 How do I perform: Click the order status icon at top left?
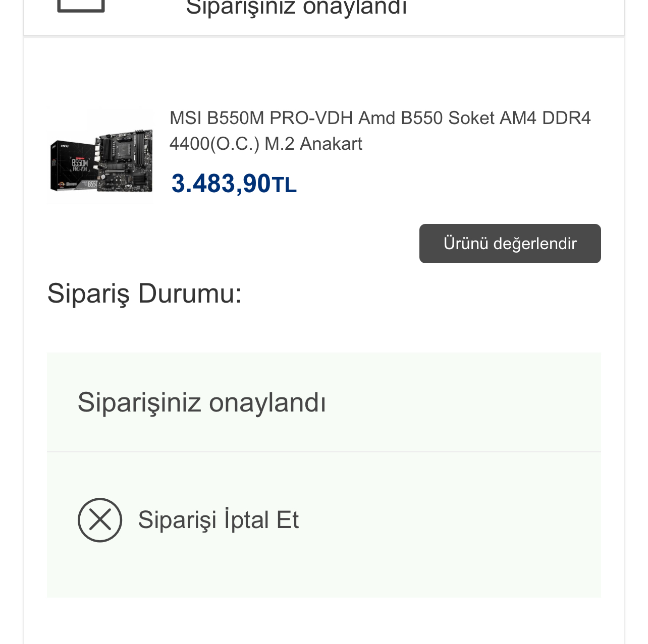click(81, 6)
